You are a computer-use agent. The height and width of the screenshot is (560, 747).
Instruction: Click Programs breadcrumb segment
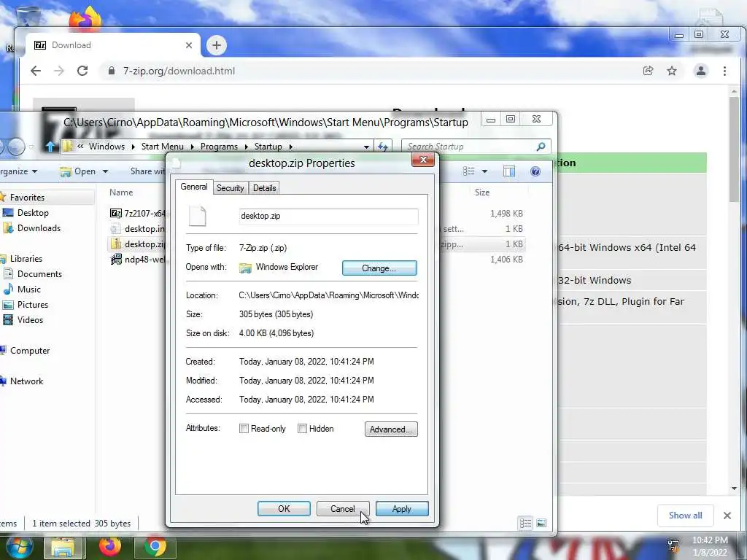tap(219, 147)
